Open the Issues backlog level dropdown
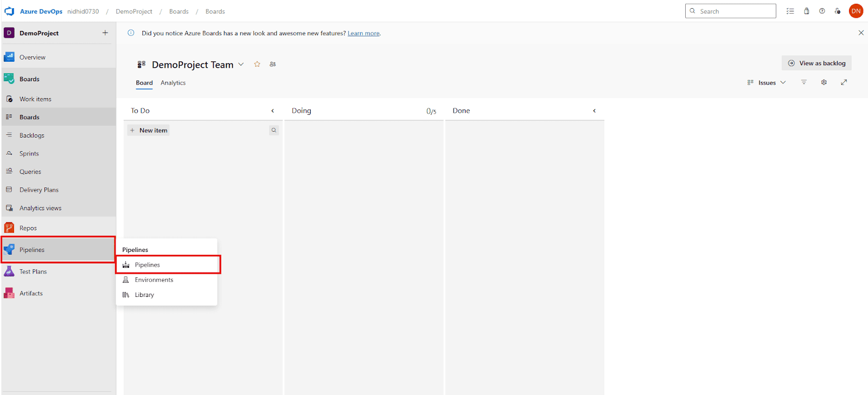 coord(767,82)
